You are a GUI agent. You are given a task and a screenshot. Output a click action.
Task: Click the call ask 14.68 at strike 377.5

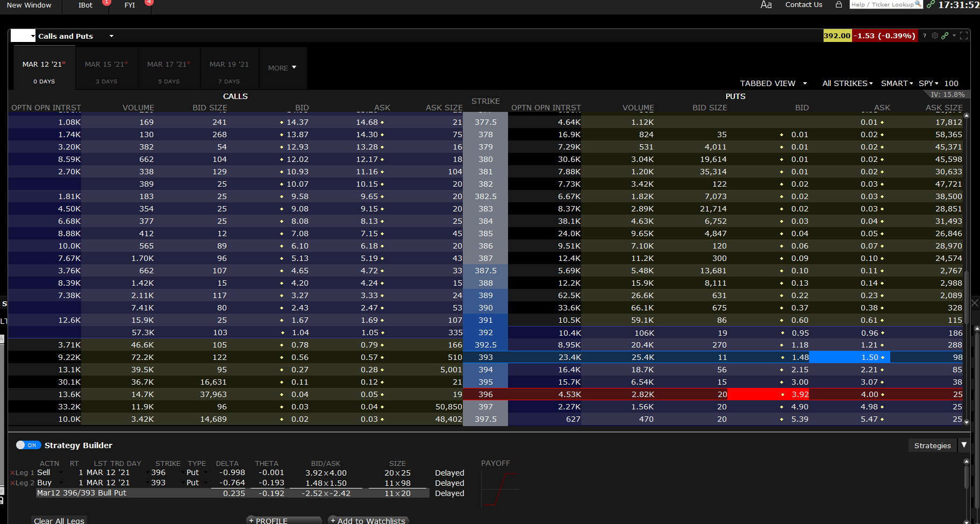(x=367, y=122)
